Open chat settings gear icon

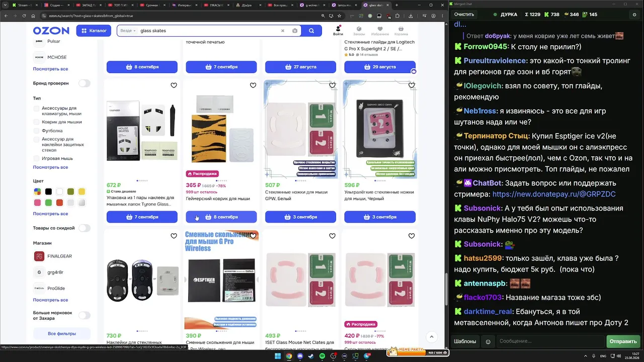coord(634,15)
